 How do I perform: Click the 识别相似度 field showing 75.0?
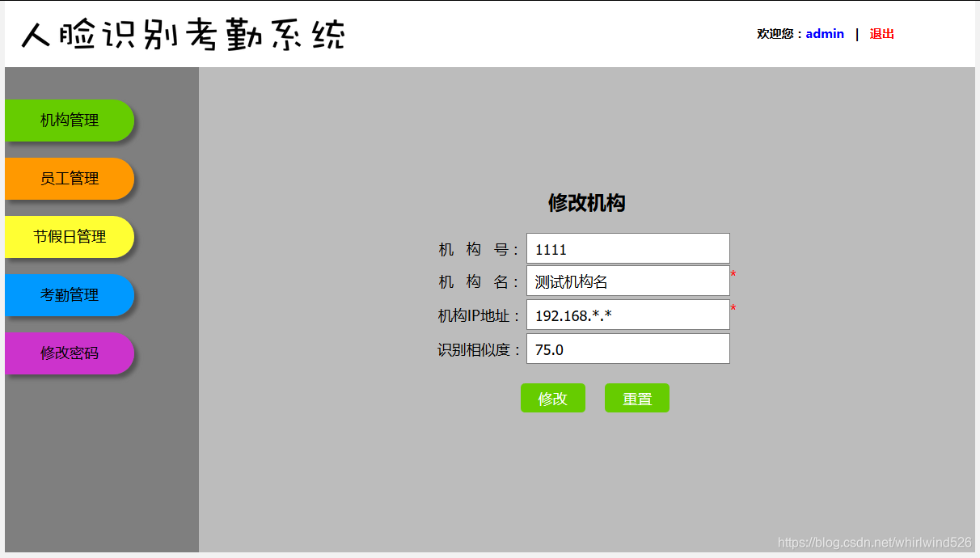click(x=627, y=349)
